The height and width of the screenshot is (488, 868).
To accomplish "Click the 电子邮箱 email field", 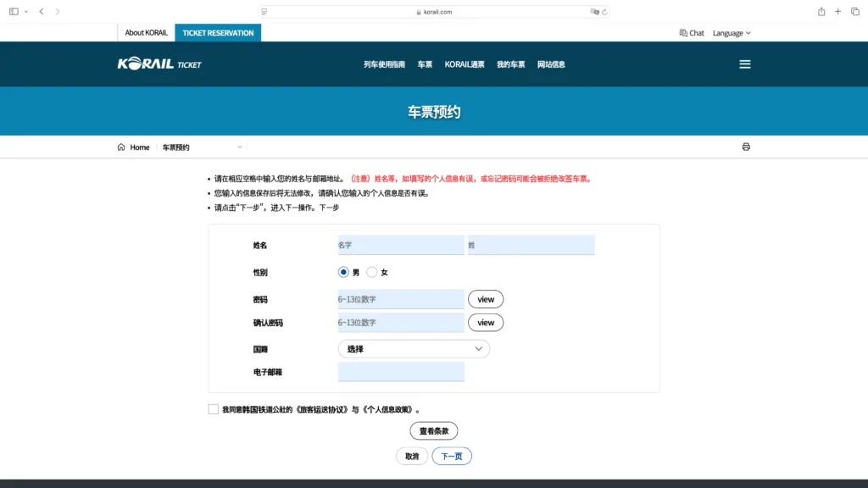I will pos(401,372).
